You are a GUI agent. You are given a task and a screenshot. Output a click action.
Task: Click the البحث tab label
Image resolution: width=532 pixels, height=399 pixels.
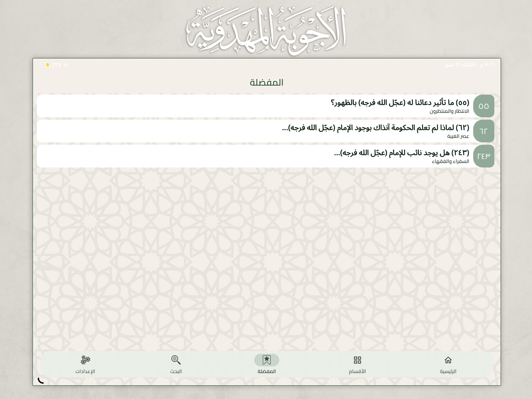(x=176, y=371)
